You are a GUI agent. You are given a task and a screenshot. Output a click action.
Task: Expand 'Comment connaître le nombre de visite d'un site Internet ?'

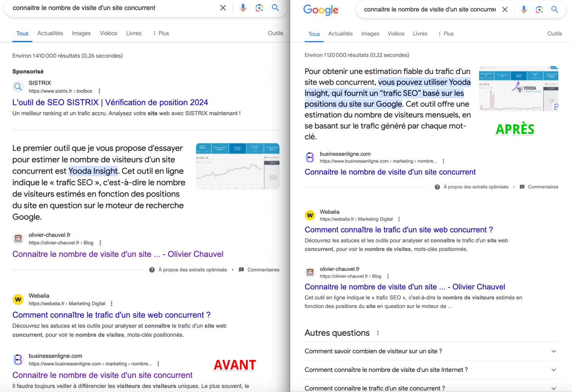pos(431,370)
